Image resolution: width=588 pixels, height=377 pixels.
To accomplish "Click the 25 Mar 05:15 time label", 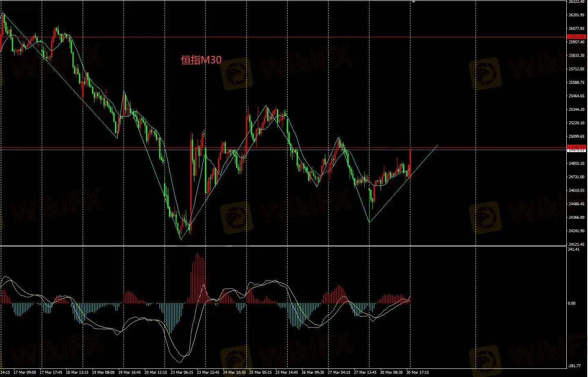I will click(x=260, y=373).
